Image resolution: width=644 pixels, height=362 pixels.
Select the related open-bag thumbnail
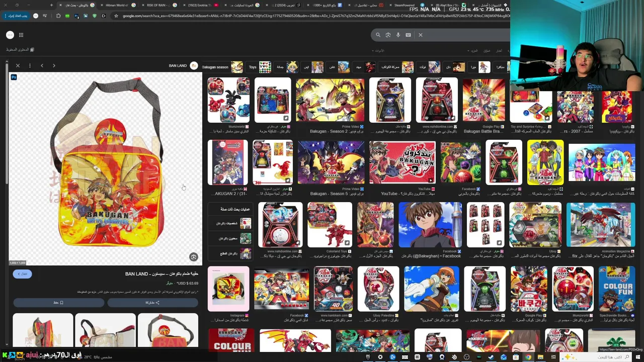tap(105, 330)
